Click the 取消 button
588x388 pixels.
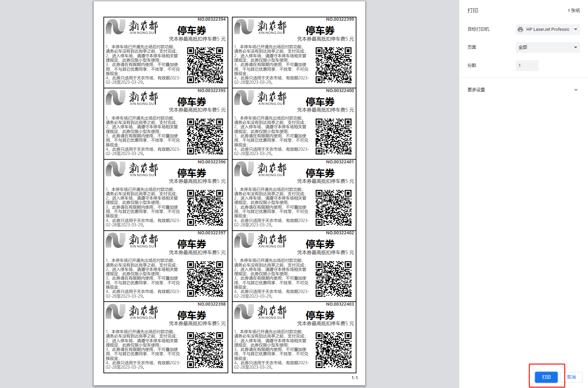(x=571, y=377)
